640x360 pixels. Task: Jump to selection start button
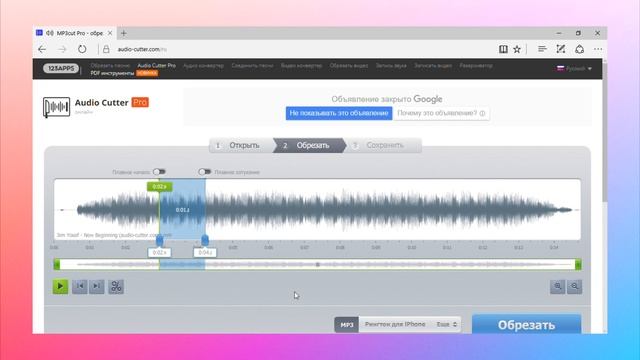pos(80,286)
